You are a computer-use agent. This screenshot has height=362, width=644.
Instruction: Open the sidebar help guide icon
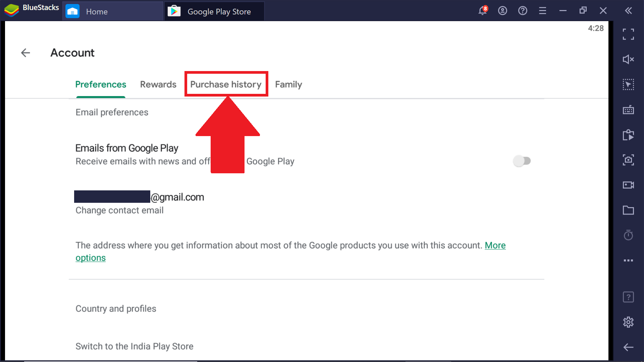[628, 297]
